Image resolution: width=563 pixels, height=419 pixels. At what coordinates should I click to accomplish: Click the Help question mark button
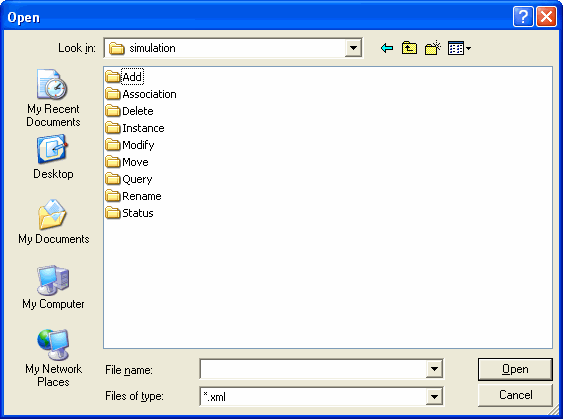[523, 17]
